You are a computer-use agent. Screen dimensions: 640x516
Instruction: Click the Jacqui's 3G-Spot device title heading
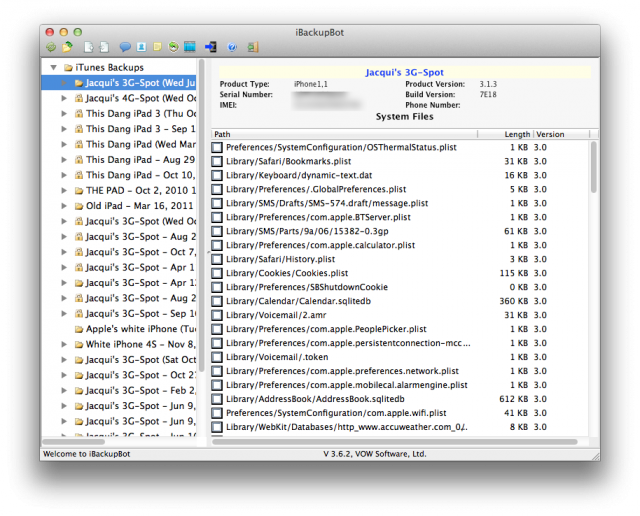point(404,73)
